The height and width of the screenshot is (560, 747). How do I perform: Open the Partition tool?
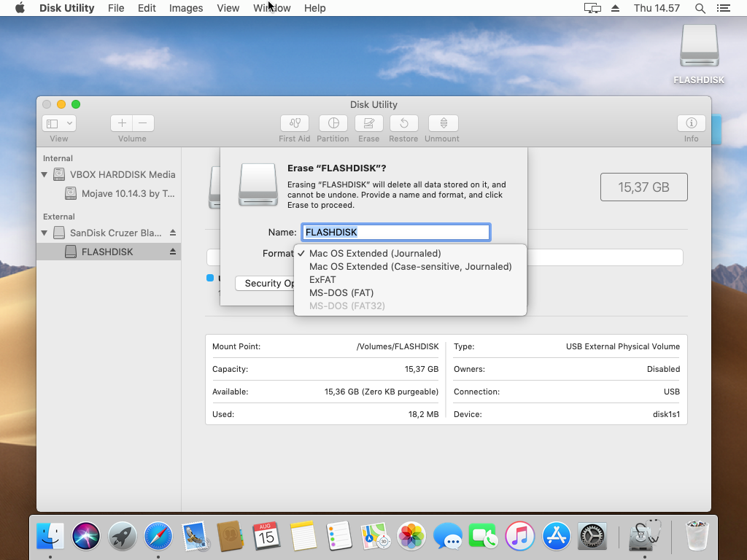tap(333, 123)
